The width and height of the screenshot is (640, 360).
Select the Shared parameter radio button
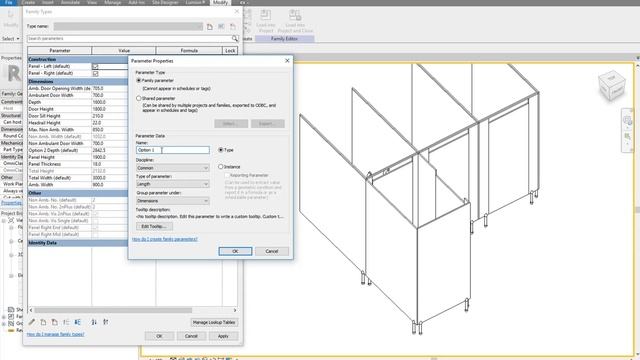click(139, 98)
